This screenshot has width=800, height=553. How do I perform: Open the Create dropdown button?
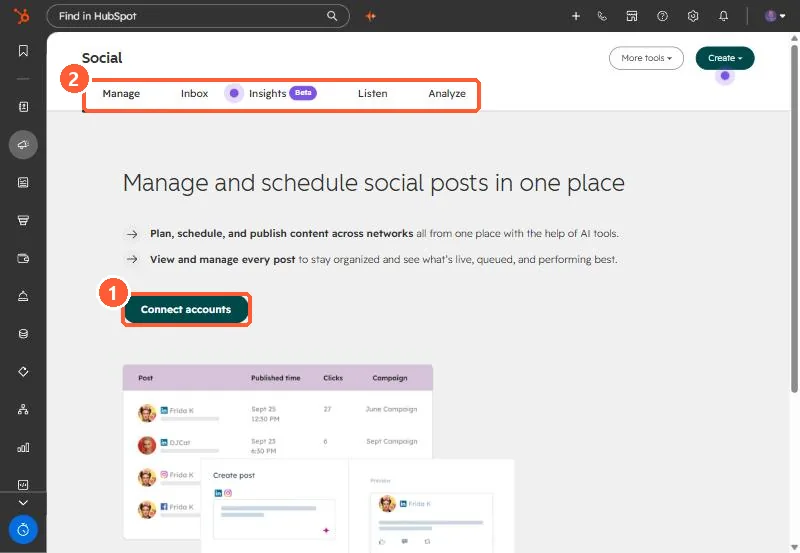pyautogui.click(x=724, y=58)
